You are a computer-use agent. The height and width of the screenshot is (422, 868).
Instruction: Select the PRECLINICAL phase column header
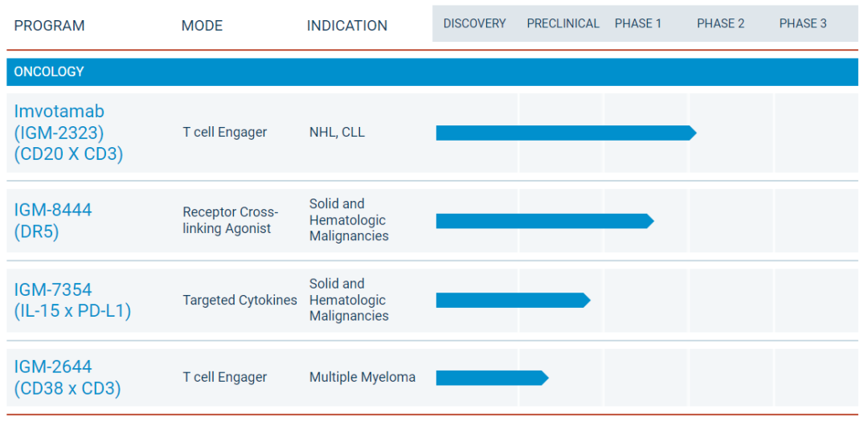click(563, 23)
